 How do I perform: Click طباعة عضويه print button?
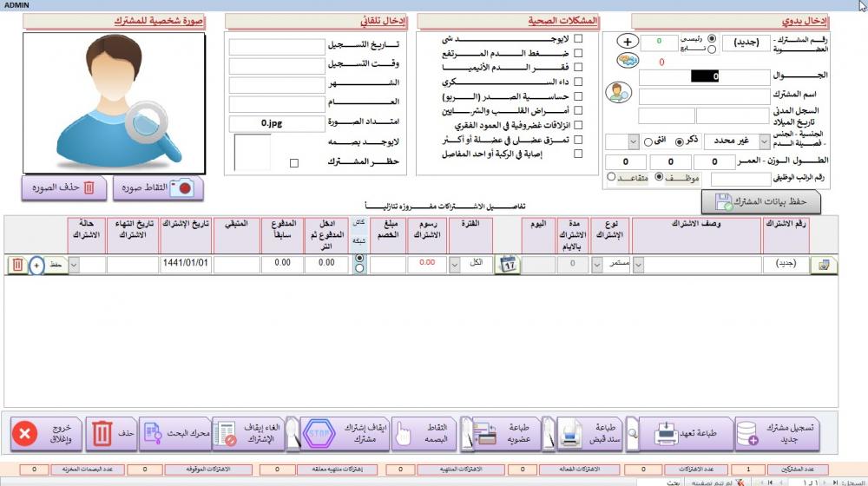tap(507, 434)
